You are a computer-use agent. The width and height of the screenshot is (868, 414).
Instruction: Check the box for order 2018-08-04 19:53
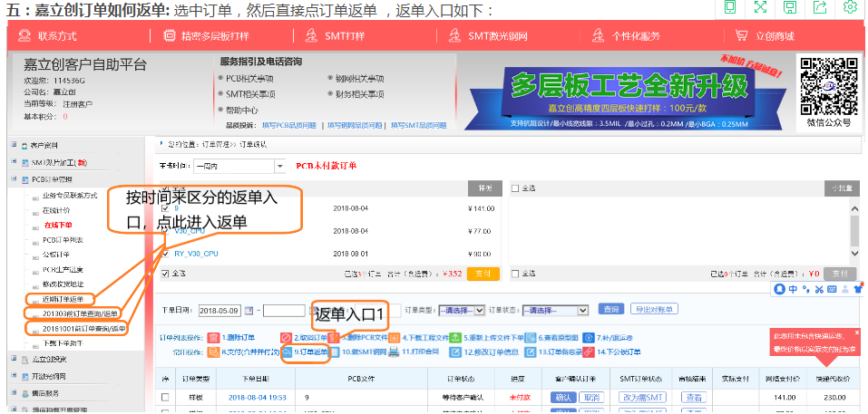tap(165, 397)
